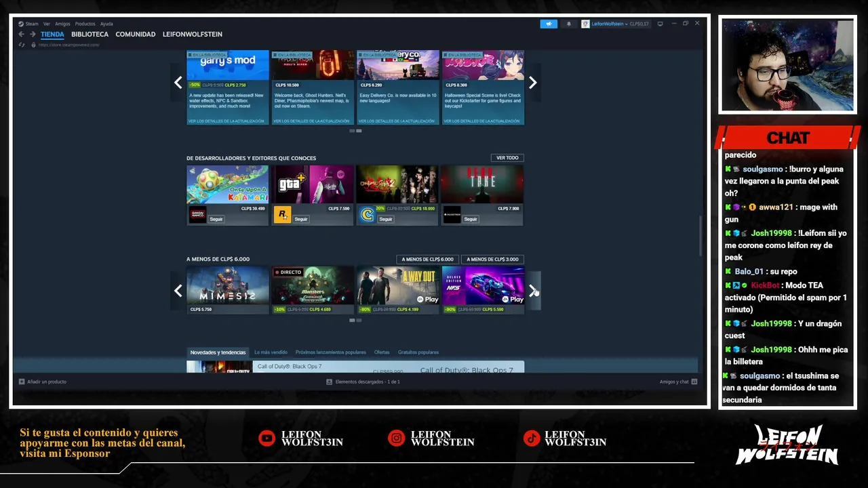The width and height of the screenshot is (868, 488).
Task: Go to the TIENDA tab
Action: 52,34
